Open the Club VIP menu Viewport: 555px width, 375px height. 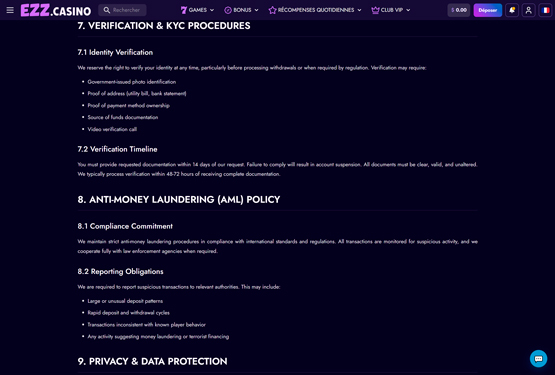tap(391, 10)
